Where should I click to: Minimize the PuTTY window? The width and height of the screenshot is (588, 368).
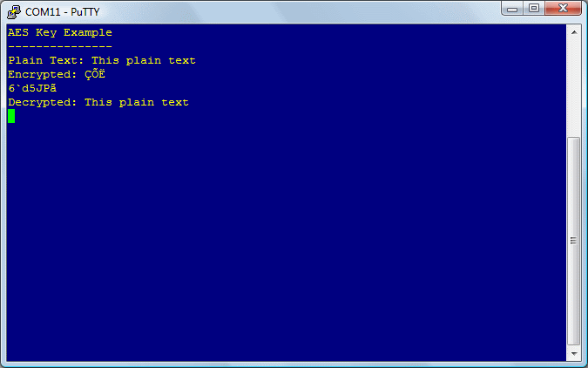pyautogui.click(x=512, y=8)
